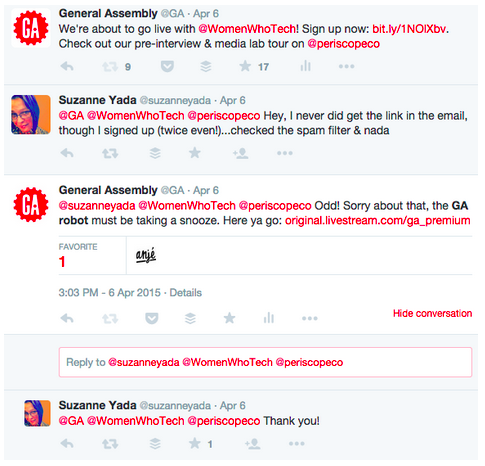Click the reply text input field

tap(265, 362)
